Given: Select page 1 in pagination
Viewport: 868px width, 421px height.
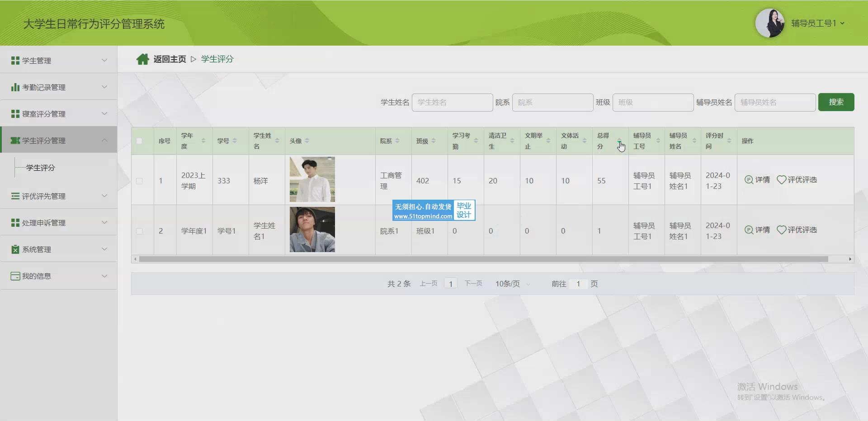Looking at the screenshot, I should pyautogui.click(x=451, y=284).
